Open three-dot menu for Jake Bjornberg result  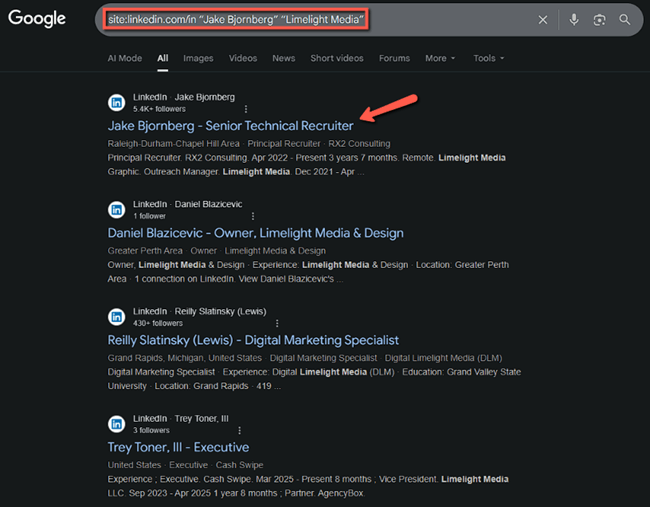[x=246, y=109]
